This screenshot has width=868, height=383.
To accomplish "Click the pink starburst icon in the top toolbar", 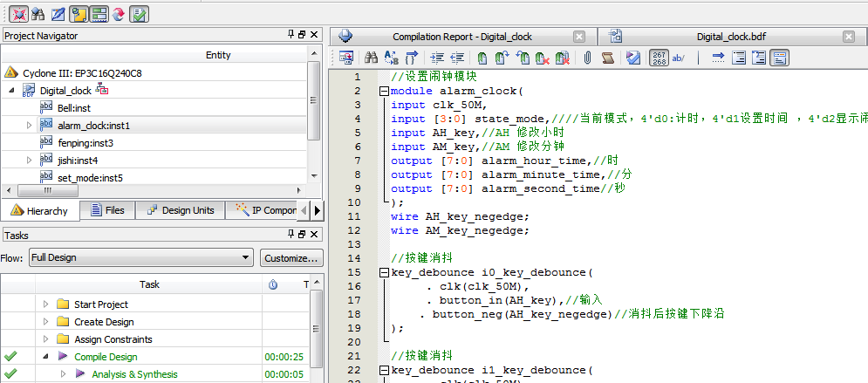I will (19, 14).
